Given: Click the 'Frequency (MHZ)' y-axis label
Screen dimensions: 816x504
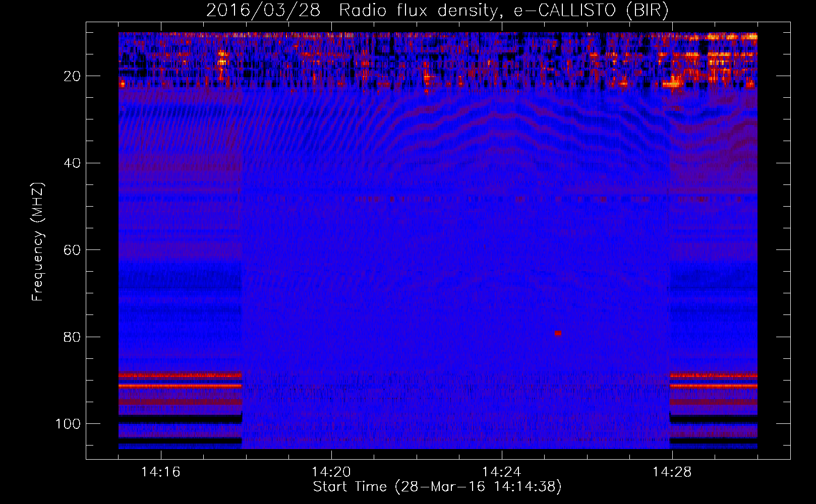Looking at the screenshot, I should click(x=38, y=242).
